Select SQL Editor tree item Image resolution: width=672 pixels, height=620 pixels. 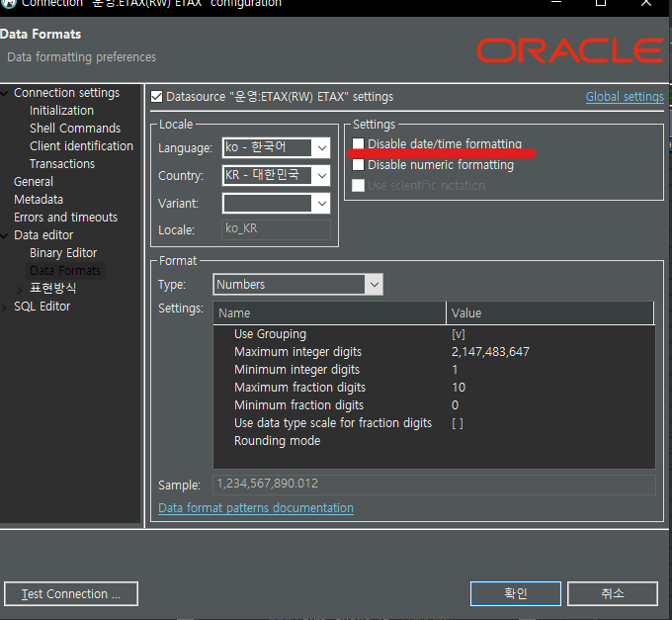coord(42,307)
